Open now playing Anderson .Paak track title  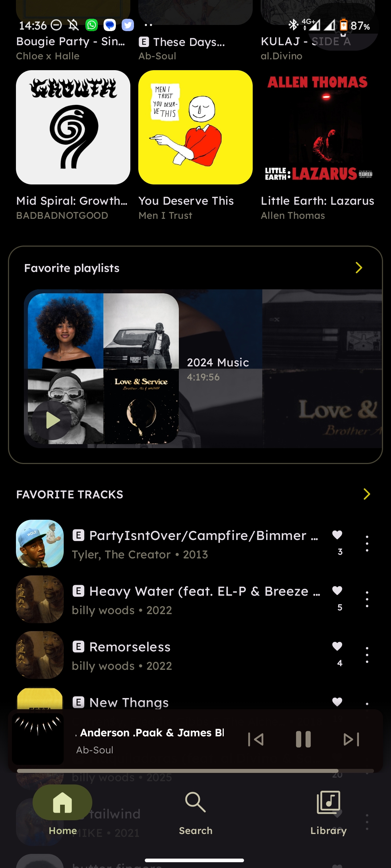tap(150, 733)
